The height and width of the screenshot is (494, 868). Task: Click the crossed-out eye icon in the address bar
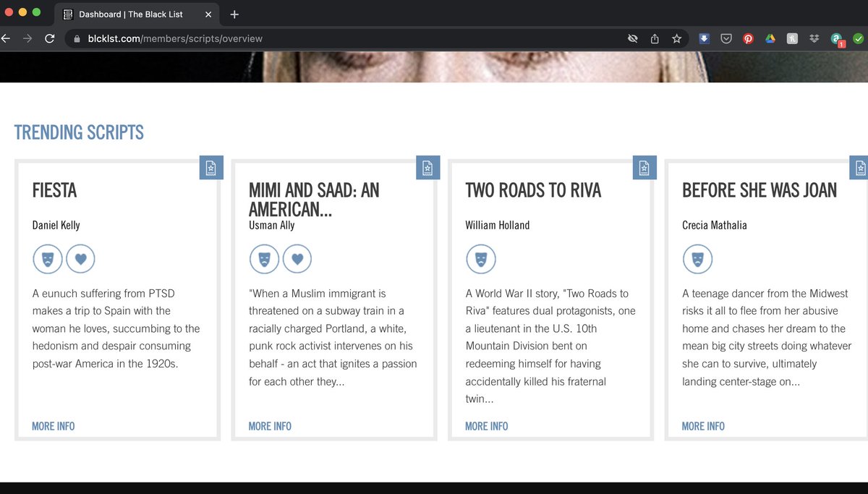[x=633, y=39]
